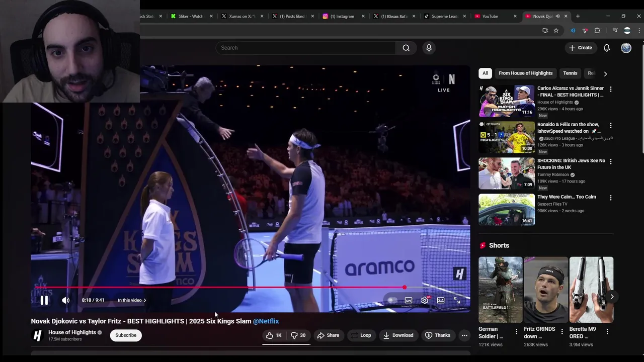644x362 pixels.
Task: Switch to the Supreme Leader TikTok tab
Action: pos(445,16)
